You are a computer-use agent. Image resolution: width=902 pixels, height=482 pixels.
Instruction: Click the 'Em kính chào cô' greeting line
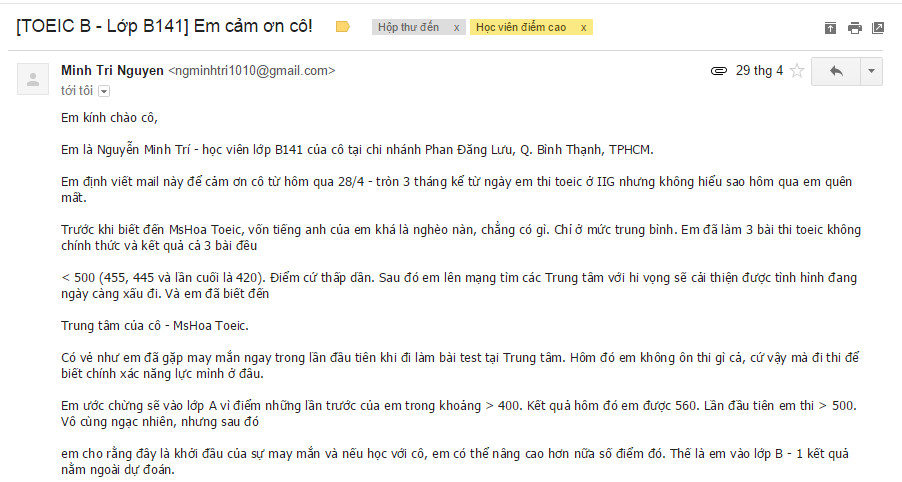pyautogui.click(x=109, y=118)
